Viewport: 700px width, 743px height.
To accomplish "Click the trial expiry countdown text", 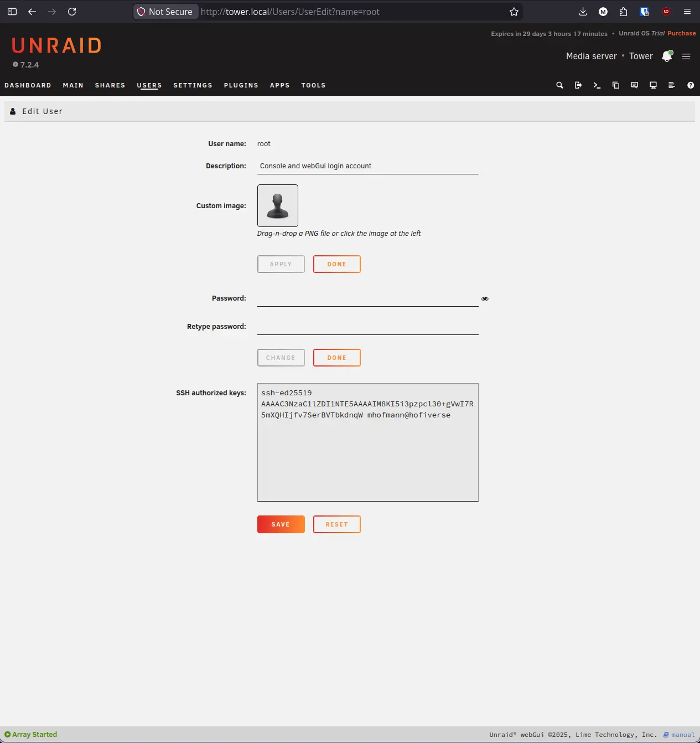I will click(x=549, y=34).
